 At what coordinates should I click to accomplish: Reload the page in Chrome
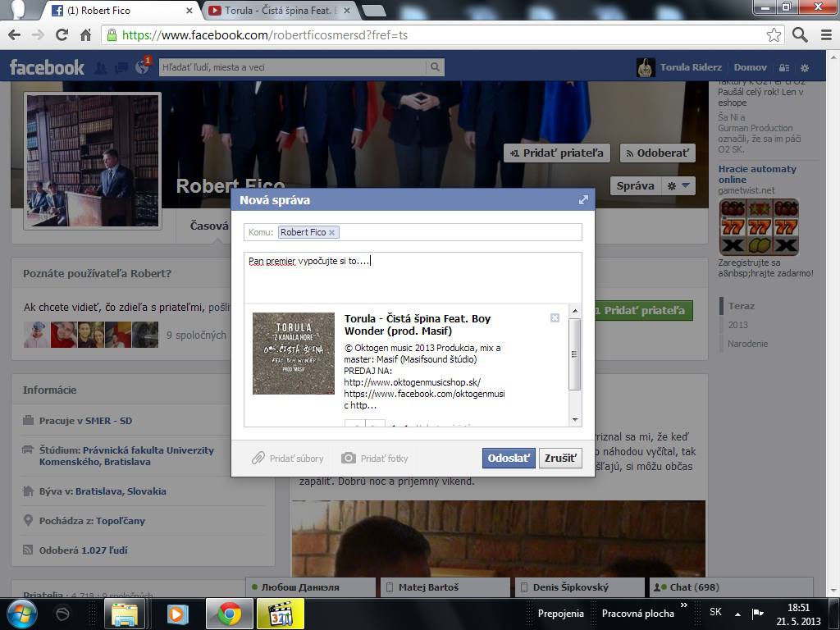[x=62, y=34]
